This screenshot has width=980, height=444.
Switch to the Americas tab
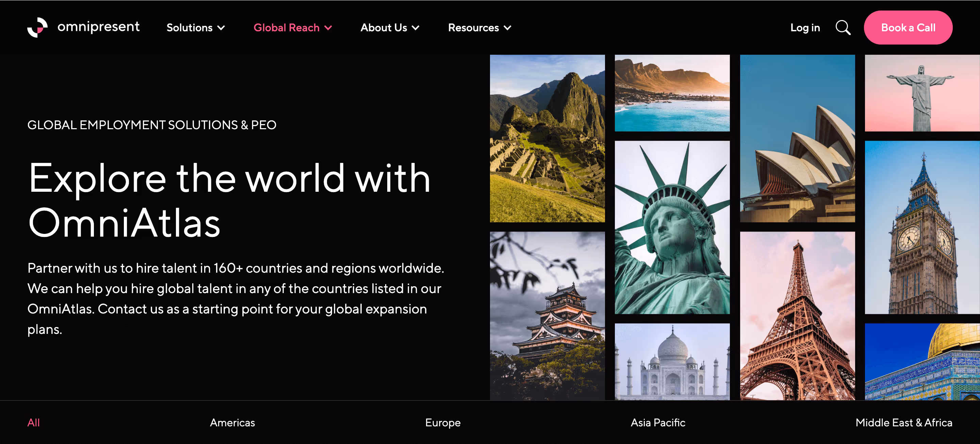tap(232, 422)
